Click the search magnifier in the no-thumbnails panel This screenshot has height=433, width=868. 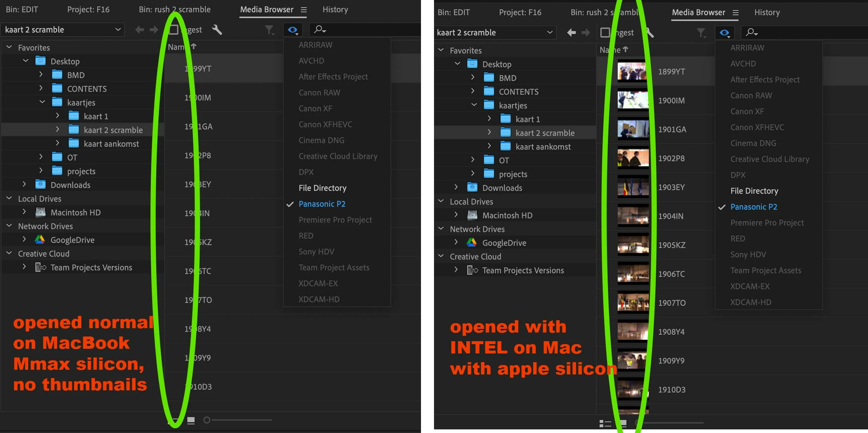[x=319, y=29]
